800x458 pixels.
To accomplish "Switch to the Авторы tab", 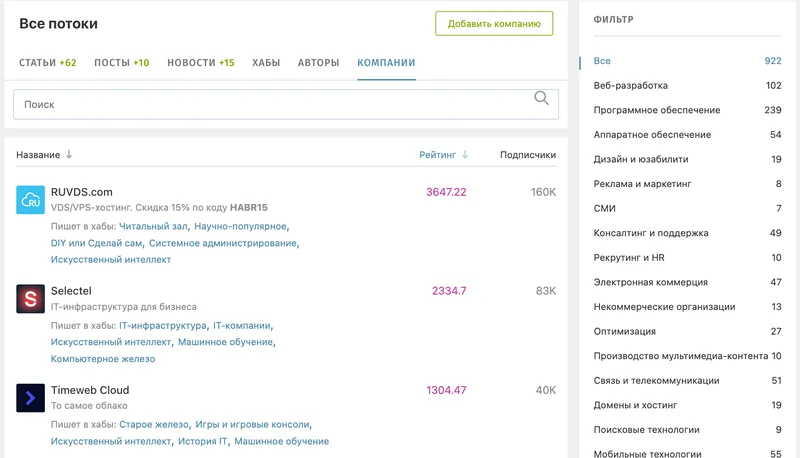I will [x=318, y=63].
